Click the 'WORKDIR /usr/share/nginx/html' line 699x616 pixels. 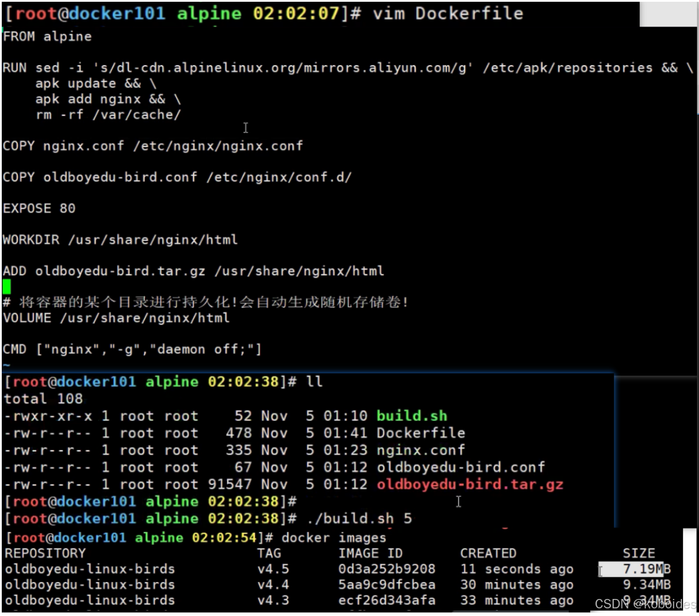(121, 239)
